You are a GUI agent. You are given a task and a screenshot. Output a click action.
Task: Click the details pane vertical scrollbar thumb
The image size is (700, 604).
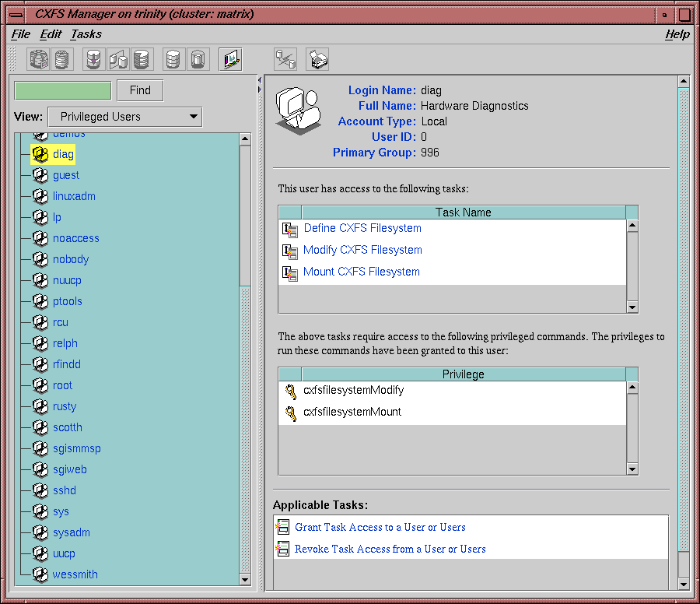click(x=684, y=319)
